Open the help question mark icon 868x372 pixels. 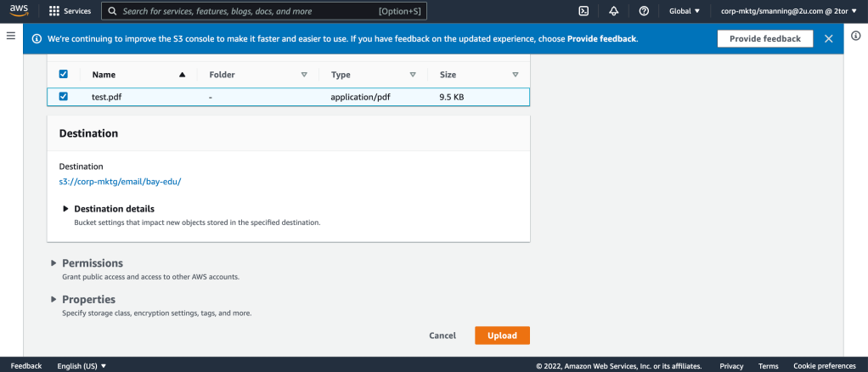tap(644, 11)
